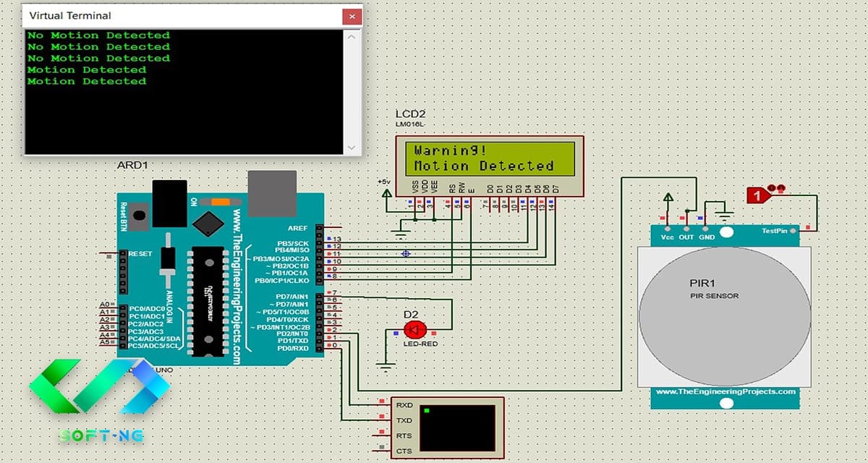Click the red LED D2 symbol
Viewport: 868px width, 463px height.
coord(414,330)
